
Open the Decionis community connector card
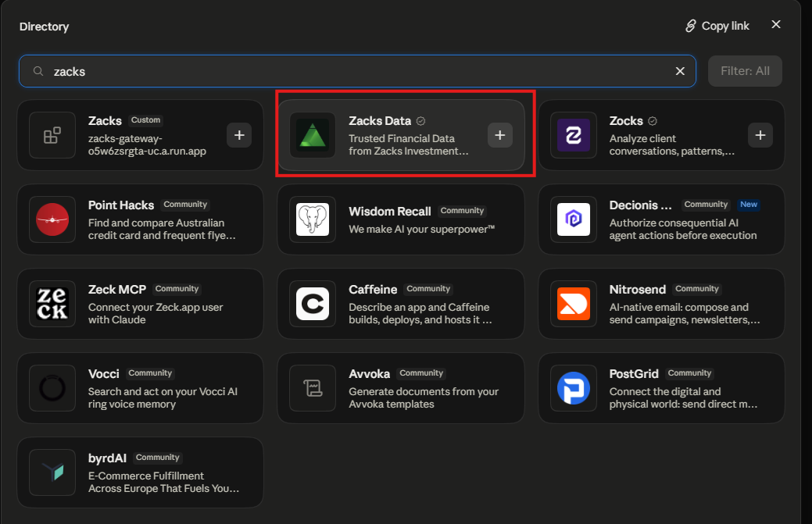pos(661,219)
